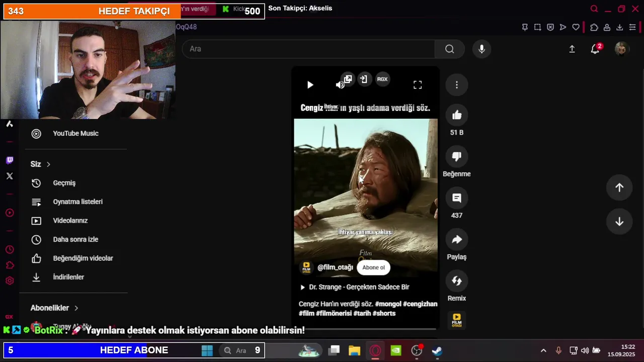644x362 pixels.
Task: Click the Opera ad blocker shield icon
Action: [550, 27]
